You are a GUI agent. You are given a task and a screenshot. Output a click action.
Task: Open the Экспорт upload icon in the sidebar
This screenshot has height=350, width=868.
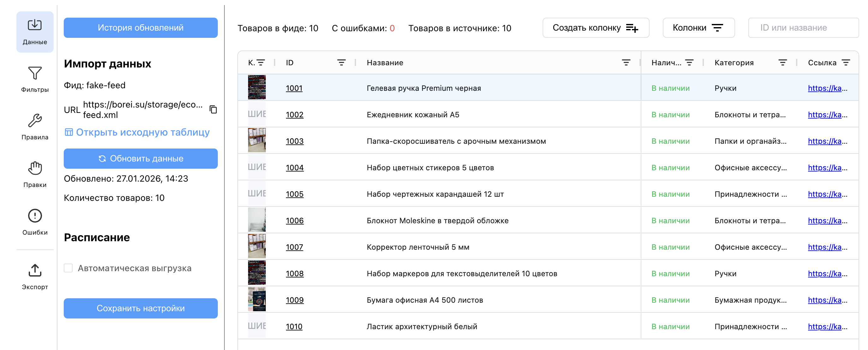coord(35,271)
